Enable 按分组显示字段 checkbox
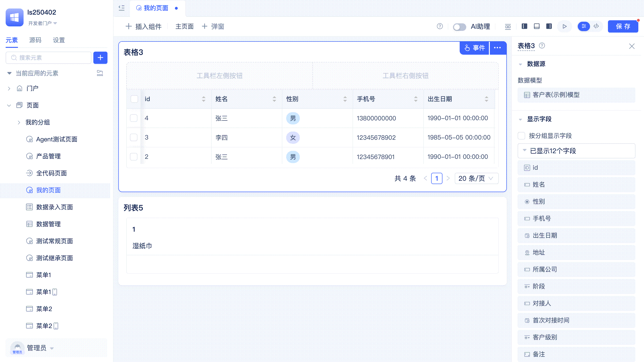 tap(521, 136)
